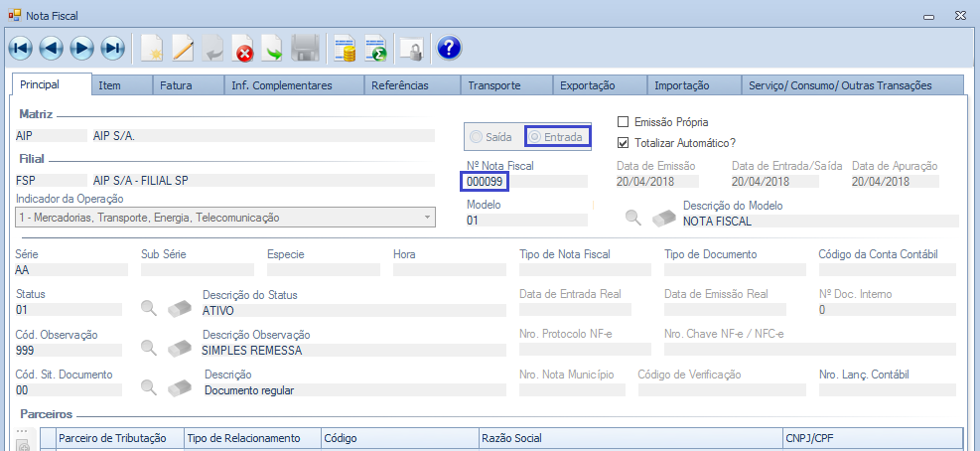Expand the Indicador da Operação dropdown
Screen dimensions: 980x451
click(427, 218)
